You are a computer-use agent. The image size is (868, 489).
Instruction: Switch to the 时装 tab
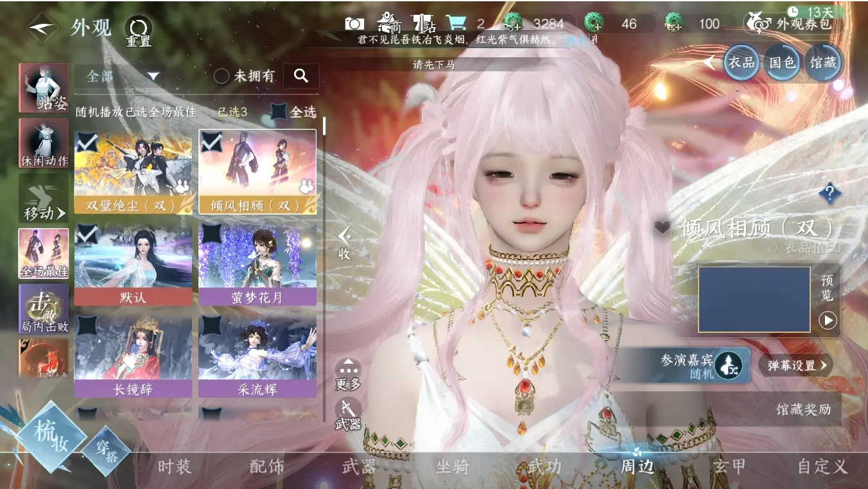175,467
